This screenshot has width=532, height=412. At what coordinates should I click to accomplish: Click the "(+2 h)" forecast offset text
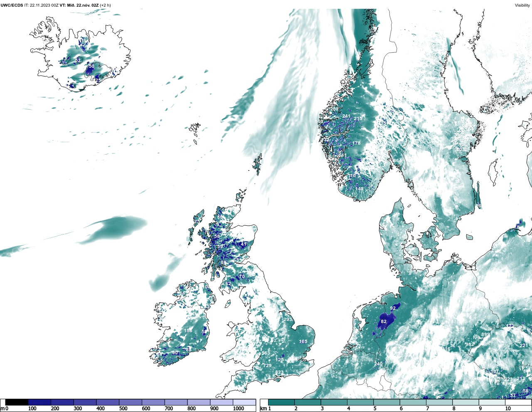point(106,5)
